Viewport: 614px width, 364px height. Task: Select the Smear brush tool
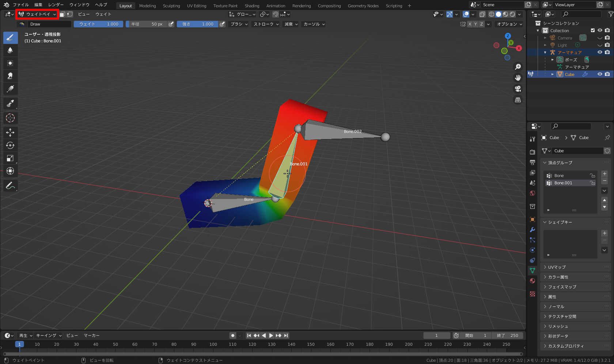(10, 76)
